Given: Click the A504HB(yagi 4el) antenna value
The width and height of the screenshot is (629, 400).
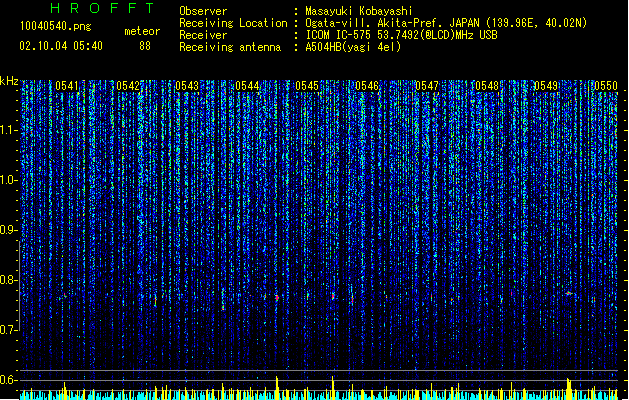Looking at the screenshot, I should (x=353, y=47).
